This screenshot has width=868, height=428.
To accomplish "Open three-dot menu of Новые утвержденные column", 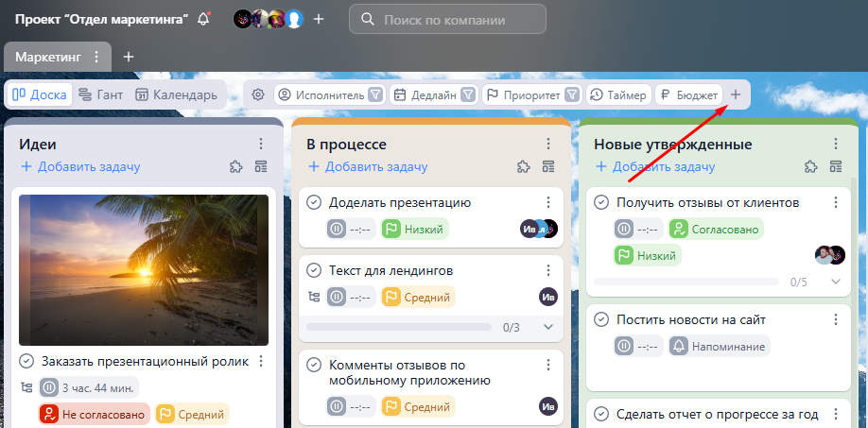I will tap(835, 144).
